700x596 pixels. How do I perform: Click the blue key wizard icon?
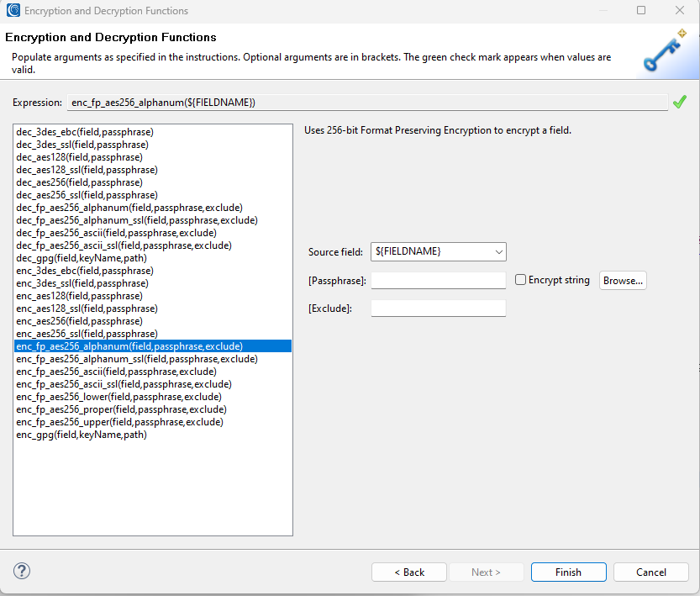point(666,52)
